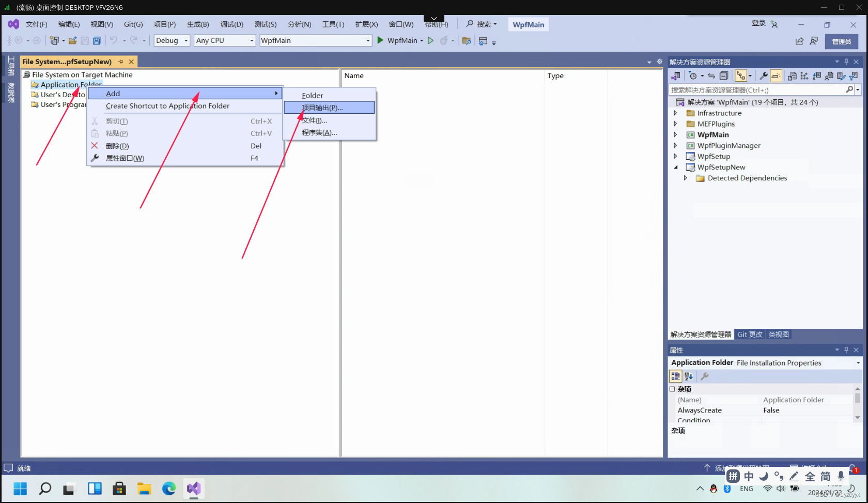
Task: Open the File System Editor icon
Action: (x=792, y=76)
